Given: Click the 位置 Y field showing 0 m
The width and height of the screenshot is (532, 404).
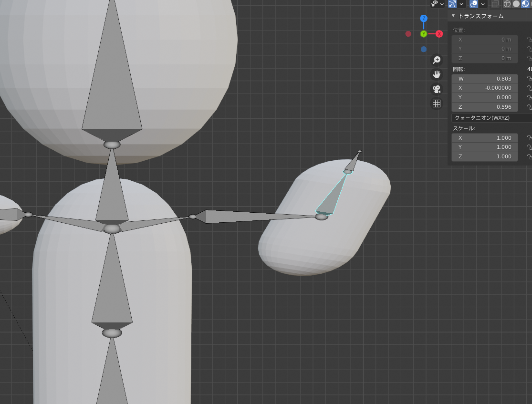Looking at the screenshot, I should pyautogui.click(x=484, y=49).
